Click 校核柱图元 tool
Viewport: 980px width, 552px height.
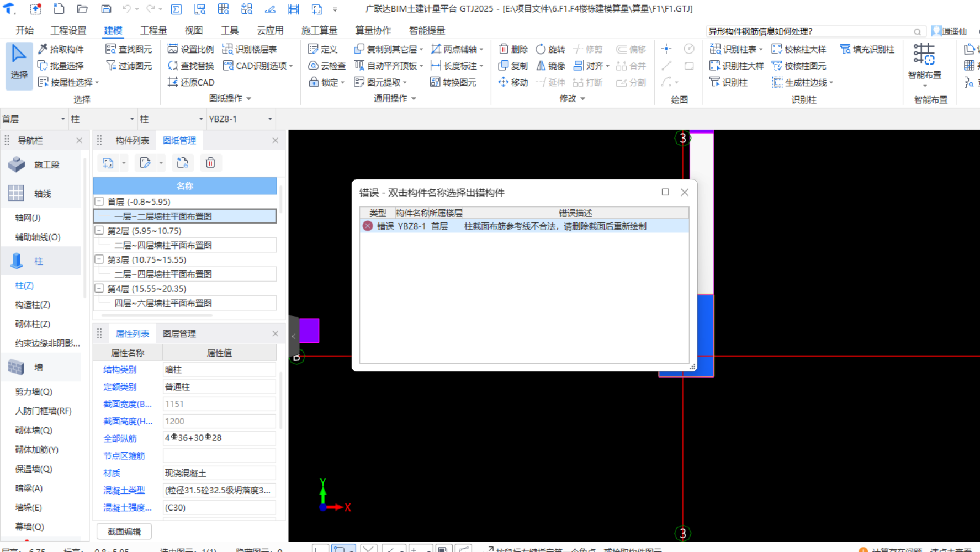[799, 66]
